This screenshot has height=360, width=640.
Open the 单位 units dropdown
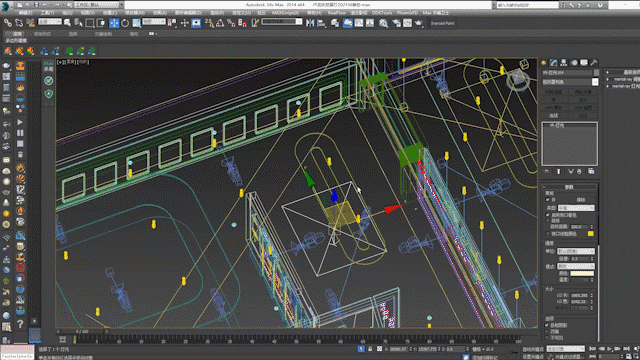click(576, 251)
